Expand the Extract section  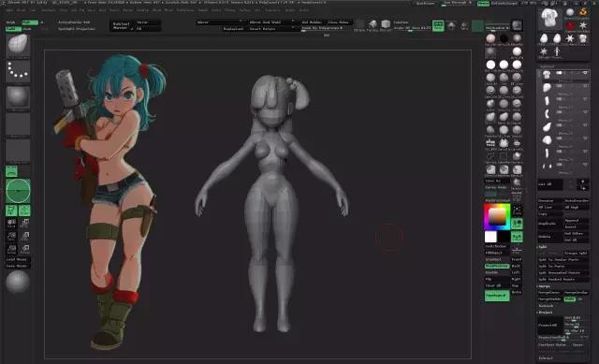click(x=546, y=357)
